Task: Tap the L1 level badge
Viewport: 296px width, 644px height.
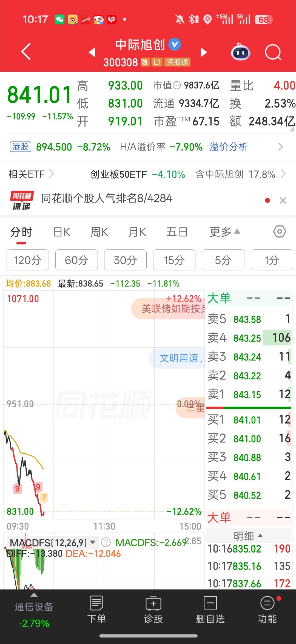Action: 157,62
